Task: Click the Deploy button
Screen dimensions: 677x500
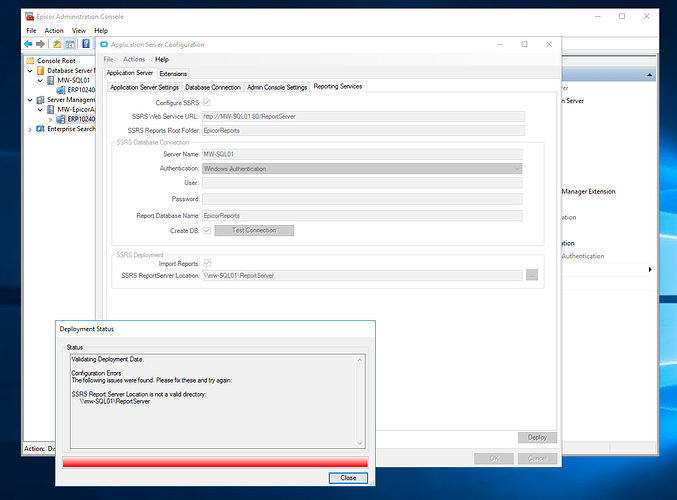Action: [x=537, y=437]
